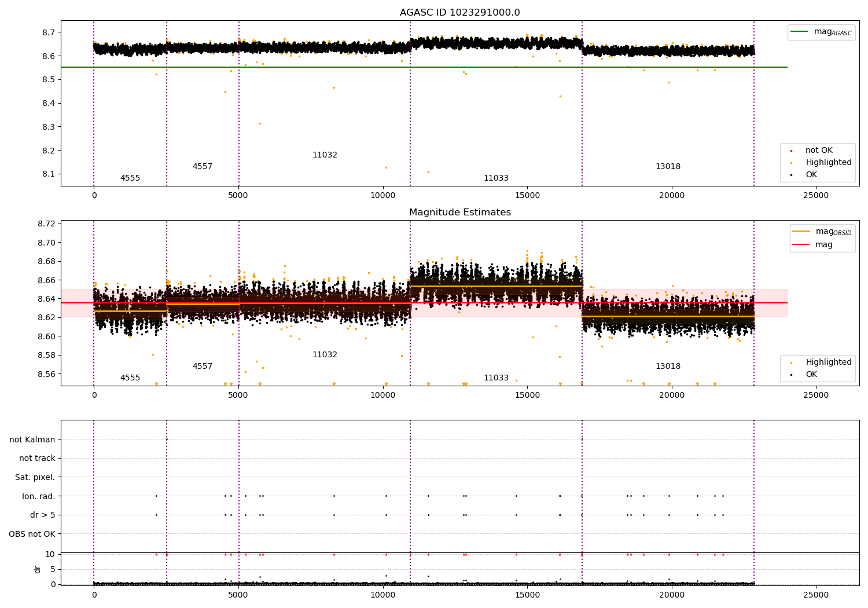The width and height of the screenshot is (868, 608).
Task: Click obsid label 11033 in the top plot
Action: [x=496, y=178]
